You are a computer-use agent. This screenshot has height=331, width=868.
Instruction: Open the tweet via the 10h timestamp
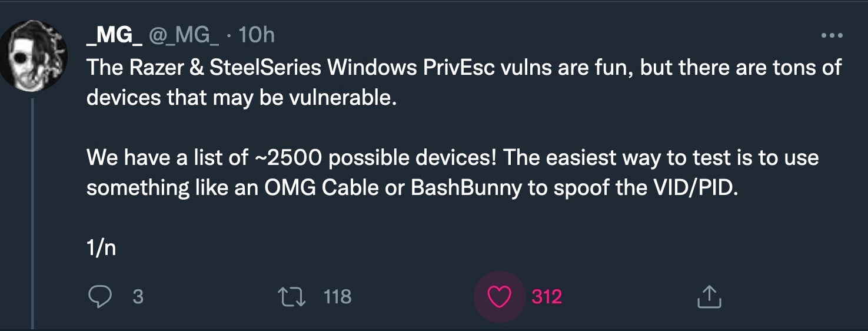point(257,36)
